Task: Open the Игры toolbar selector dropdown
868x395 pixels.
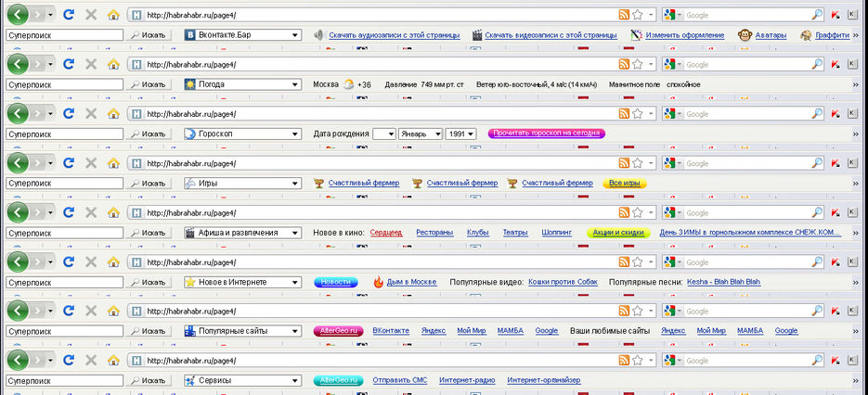Action: pos(242,183)
